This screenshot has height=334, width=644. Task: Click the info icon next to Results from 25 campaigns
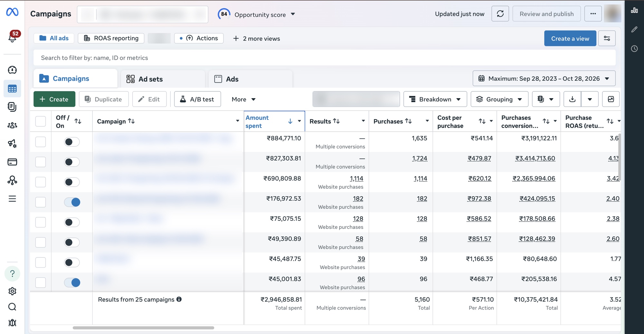tap(179, 299)
